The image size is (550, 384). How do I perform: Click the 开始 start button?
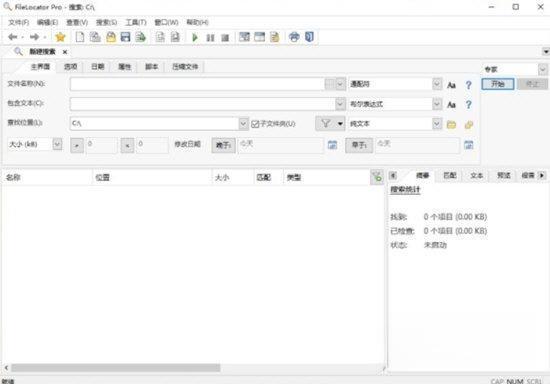click(498, 84)
